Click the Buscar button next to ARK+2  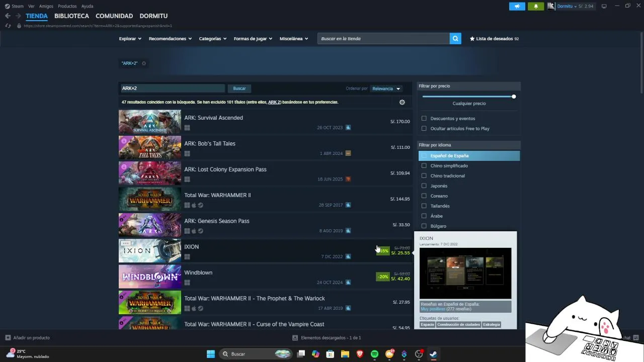click(x=239, y=88)
